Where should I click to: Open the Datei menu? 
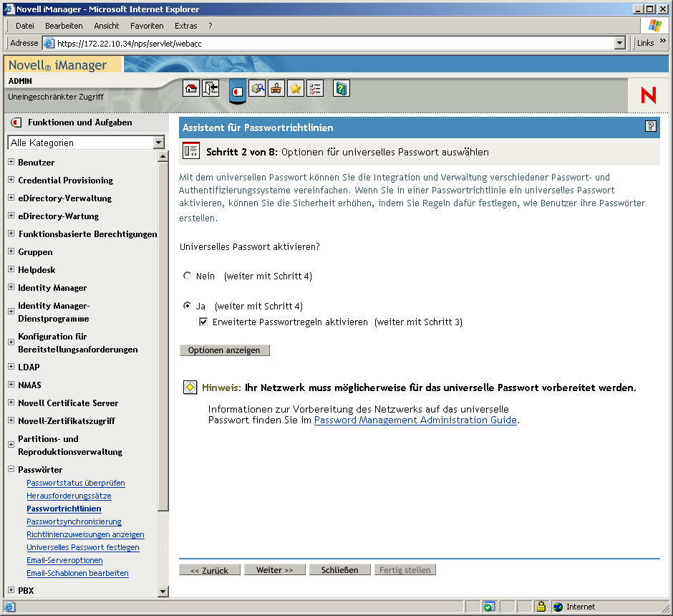pos(25,26)
